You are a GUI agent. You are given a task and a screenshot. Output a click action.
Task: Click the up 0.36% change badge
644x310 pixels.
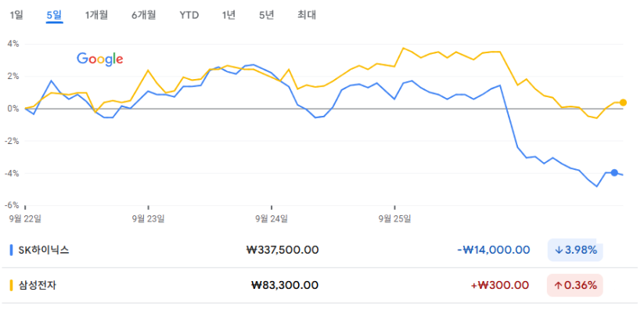coord(575,285)
